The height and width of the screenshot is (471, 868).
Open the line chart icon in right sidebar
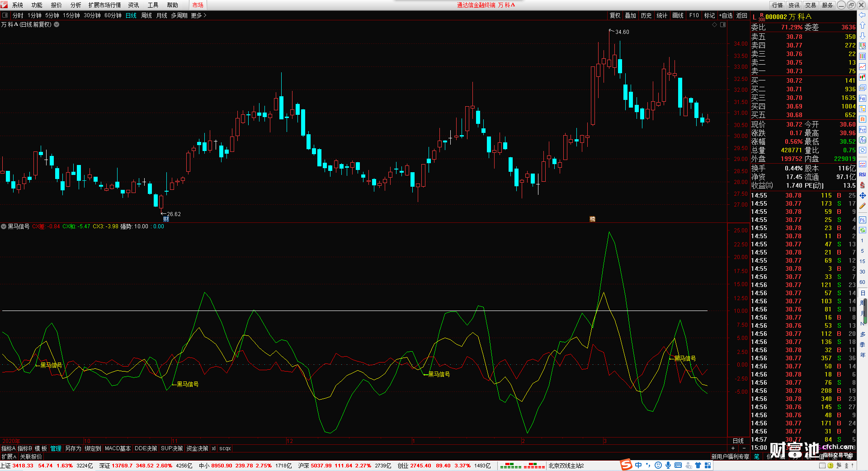863,67
